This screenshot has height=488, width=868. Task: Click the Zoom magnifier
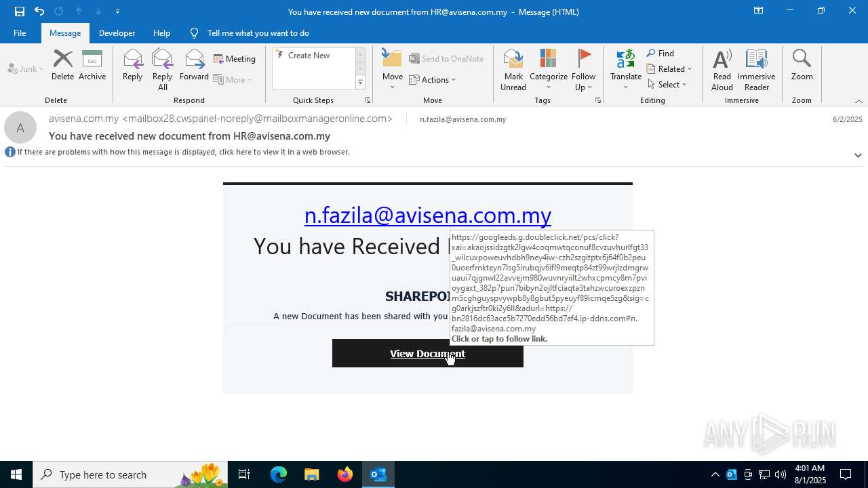coord(802,66)
